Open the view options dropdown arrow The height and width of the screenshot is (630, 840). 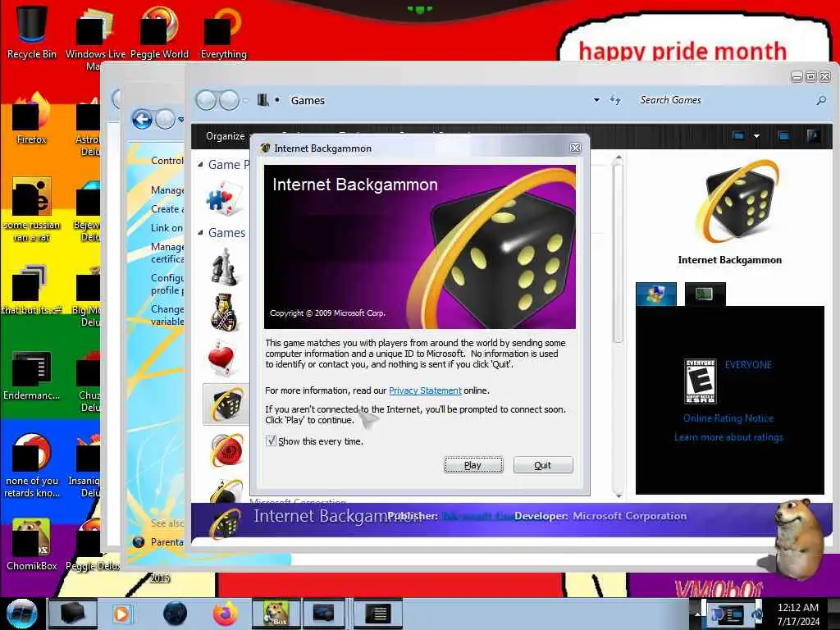pos(756,136)
